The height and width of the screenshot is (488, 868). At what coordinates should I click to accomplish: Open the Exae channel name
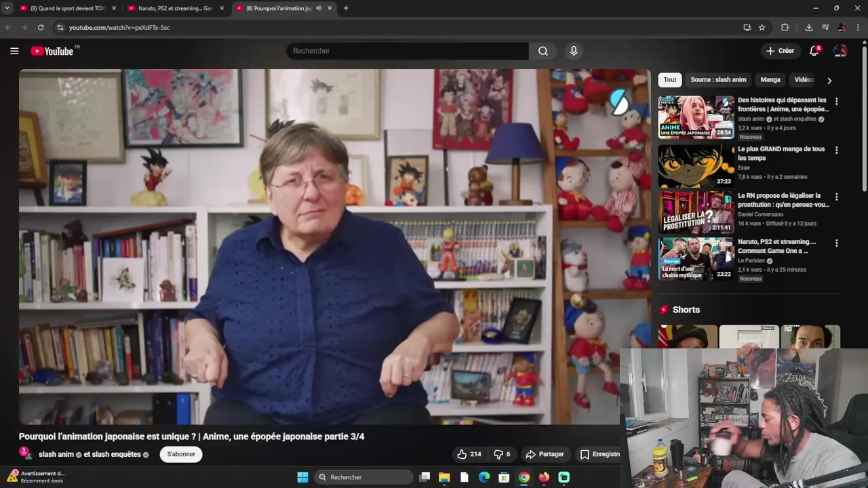(744, 167)
